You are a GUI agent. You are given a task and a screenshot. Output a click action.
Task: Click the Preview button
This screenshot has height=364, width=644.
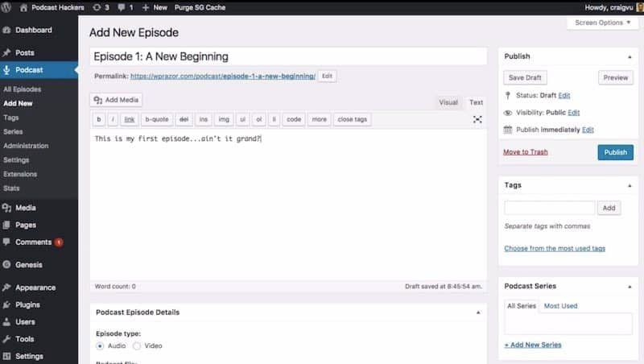[615, 77]
